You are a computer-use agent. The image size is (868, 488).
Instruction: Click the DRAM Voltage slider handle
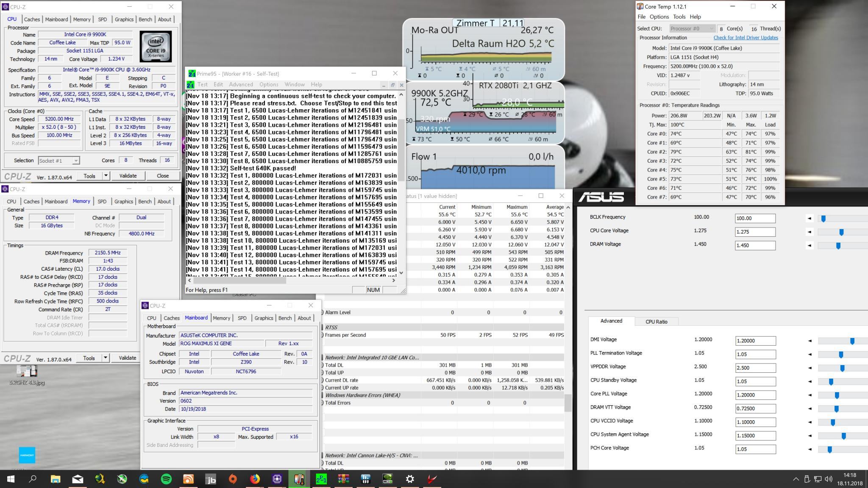tap(838, 246)
